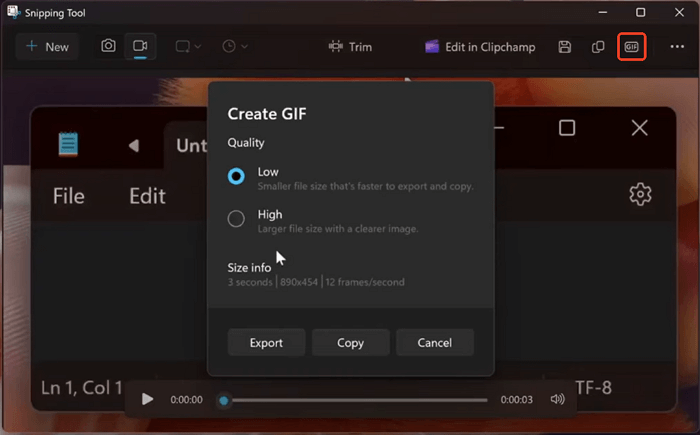Viewport: 700px width, 435px height.
Task: Click the Snipping Tool app icon
Action: pos(13,13)
